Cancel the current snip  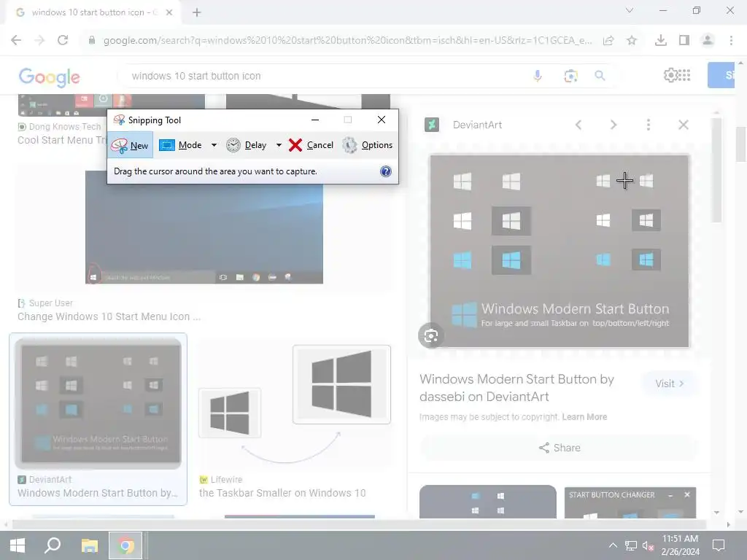click(x=311, y=145)
